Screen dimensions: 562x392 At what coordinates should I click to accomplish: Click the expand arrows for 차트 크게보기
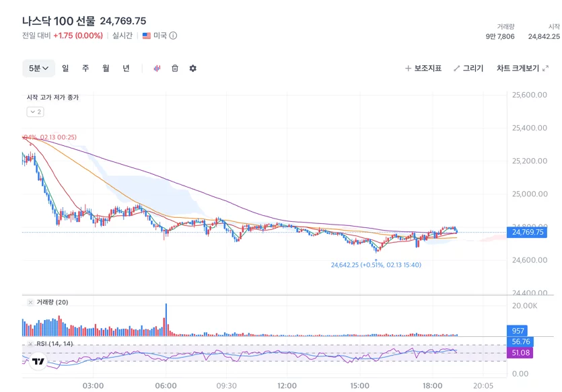click(546, 69)
